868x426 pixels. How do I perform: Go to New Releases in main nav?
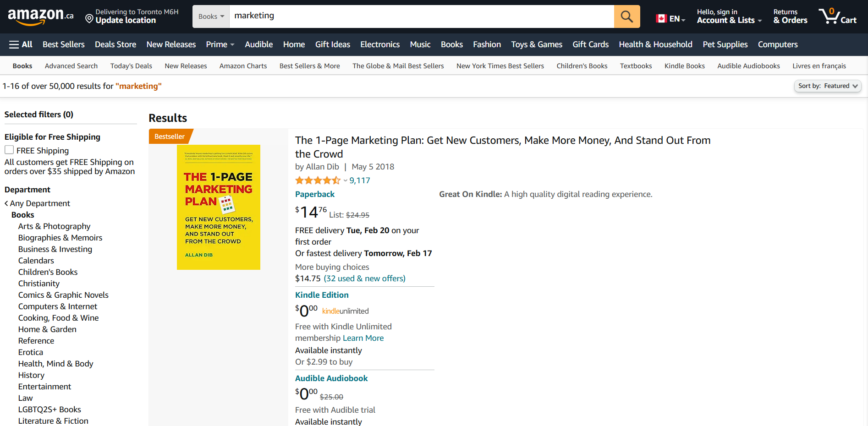[171, 44]
